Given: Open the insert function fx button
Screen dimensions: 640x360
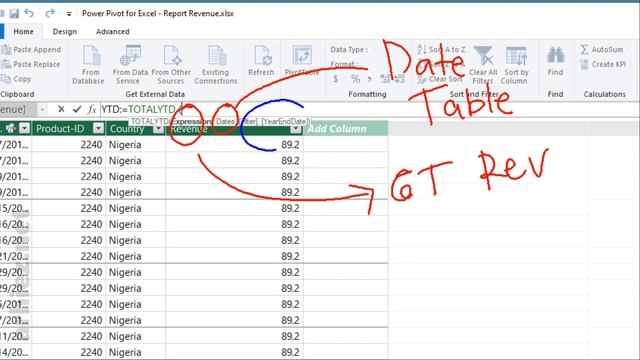Looking at the screenshot, I should click(x=92, y=109).
